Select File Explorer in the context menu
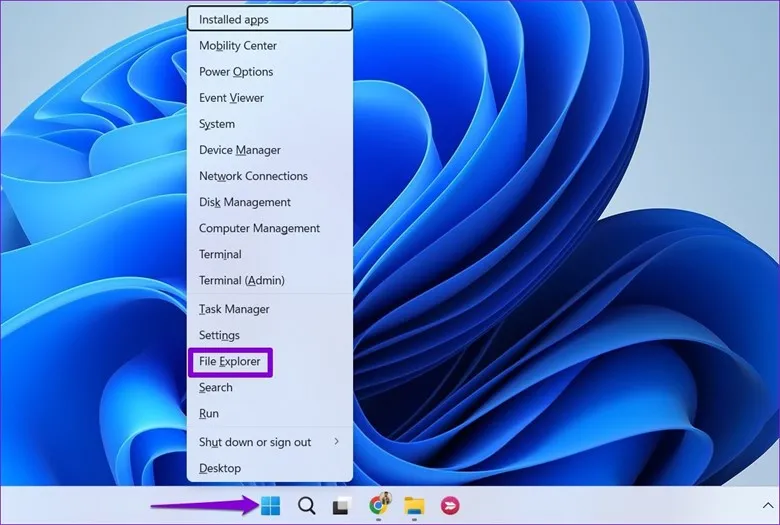The width and height of the screenshot is (780, 525). tap(230, 361)
